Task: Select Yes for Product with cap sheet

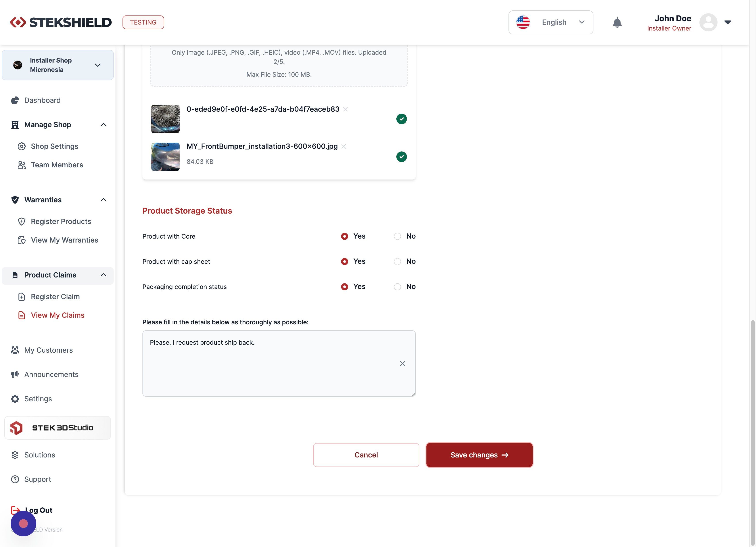Action: (x=345, y=262)
